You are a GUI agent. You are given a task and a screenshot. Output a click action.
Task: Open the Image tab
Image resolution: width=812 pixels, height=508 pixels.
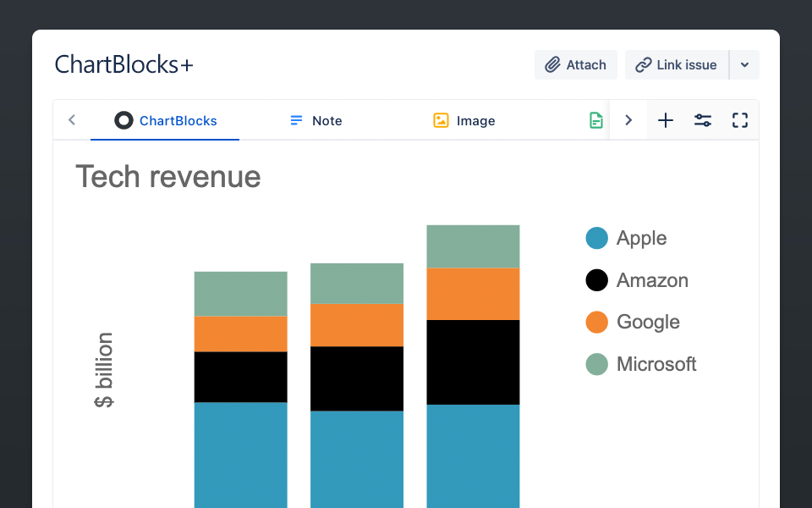464,121
